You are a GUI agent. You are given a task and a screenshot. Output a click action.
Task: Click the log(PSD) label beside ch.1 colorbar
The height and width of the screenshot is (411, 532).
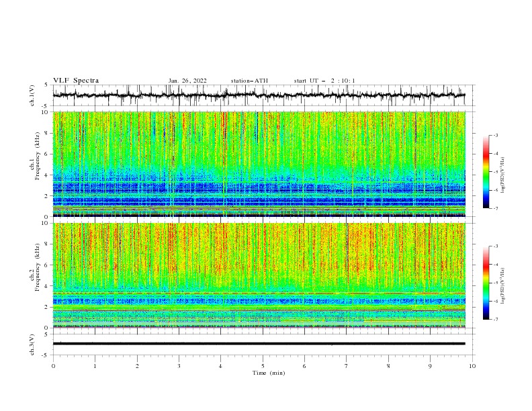pos(503,175)
